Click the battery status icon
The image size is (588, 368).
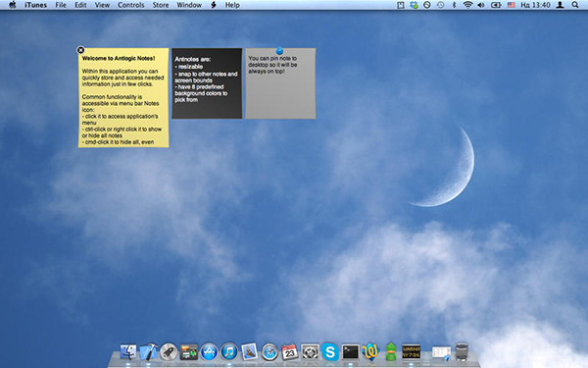pos(496,5)
